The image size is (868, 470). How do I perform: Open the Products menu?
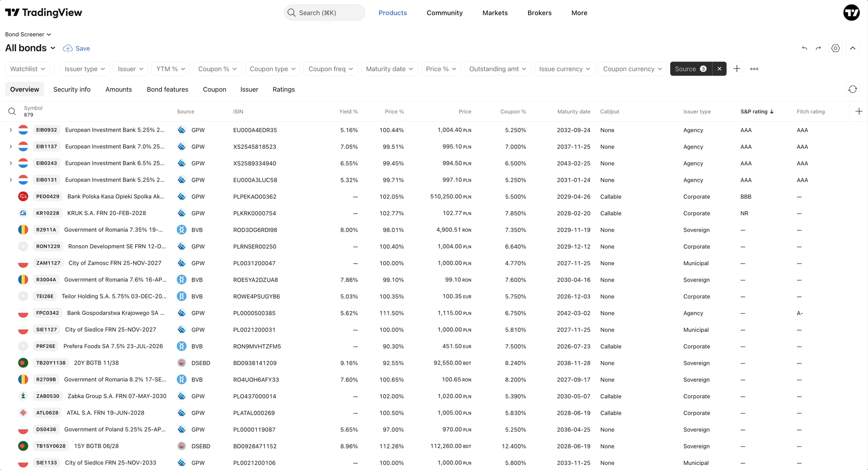click(392, 13)
